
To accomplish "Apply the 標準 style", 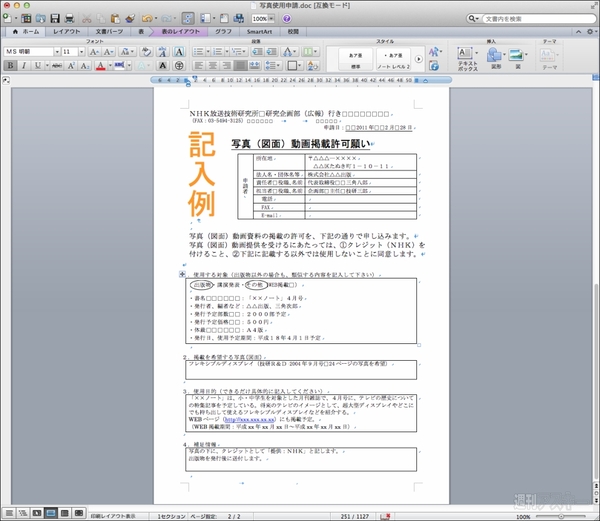I will 355,59.
